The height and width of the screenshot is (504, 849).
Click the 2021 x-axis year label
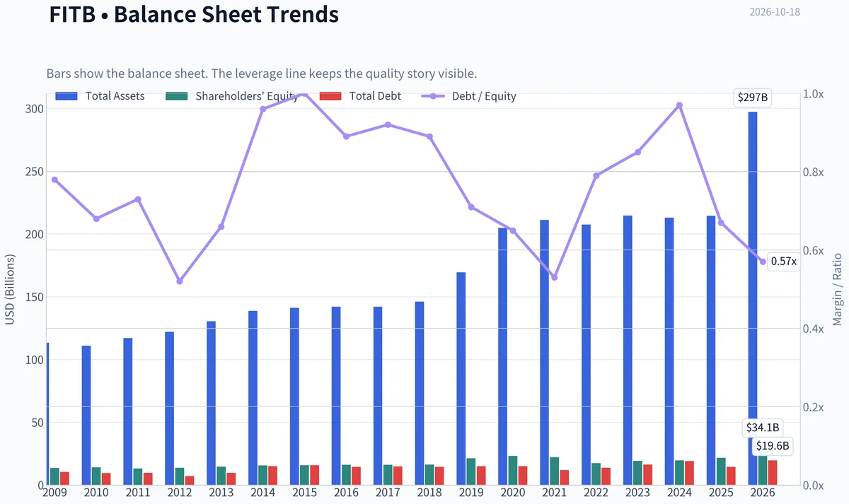(x=555, y=492)
